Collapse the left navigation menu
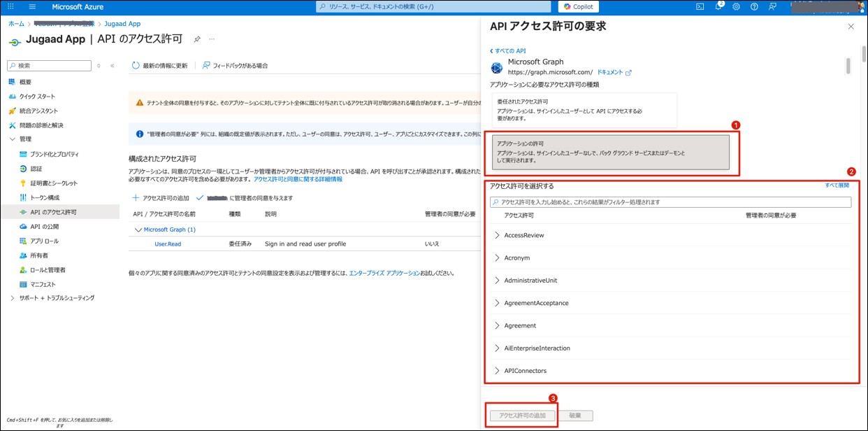The image size is (868, 431). point(112,66)
